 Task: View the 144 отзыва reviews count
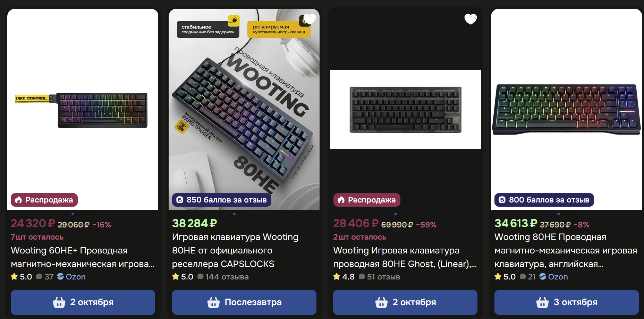[x=227, y=277]
